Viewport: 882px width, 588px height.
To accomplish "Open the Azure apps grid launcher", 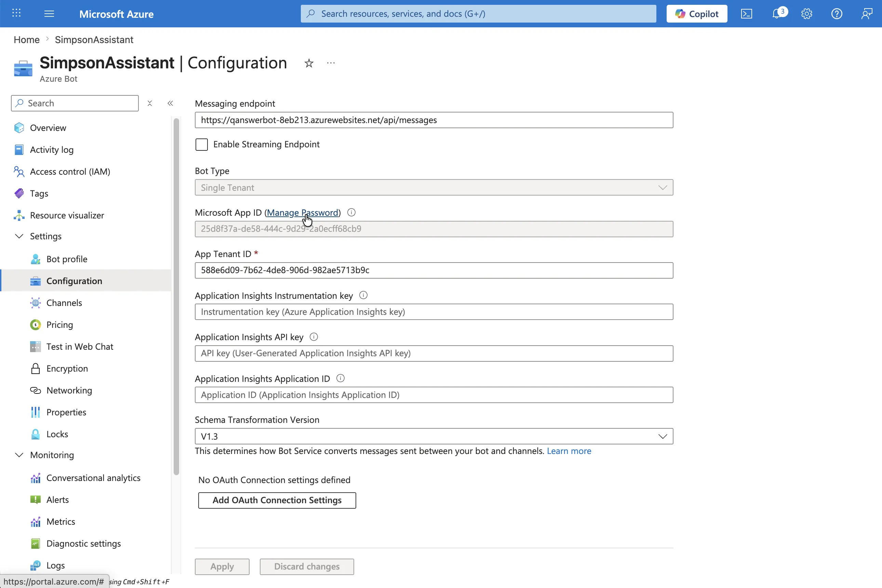I will [16, 13].
